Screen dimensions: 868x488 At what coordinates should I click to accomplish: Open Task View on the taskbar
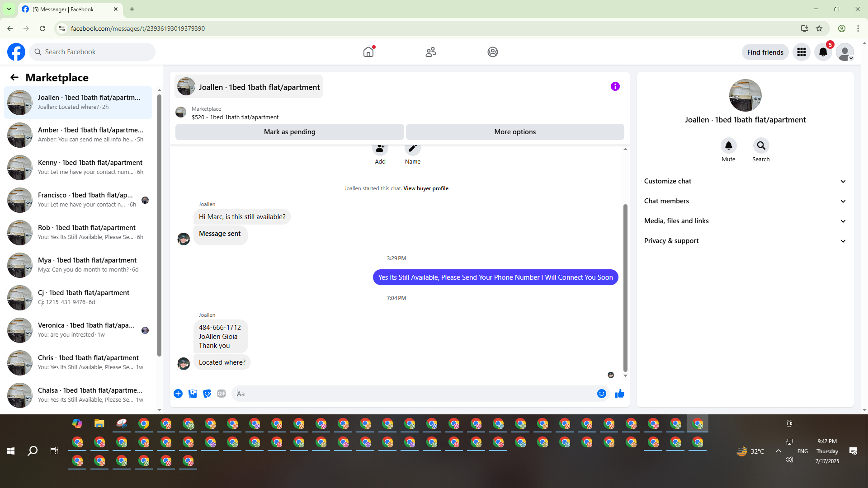54,451
